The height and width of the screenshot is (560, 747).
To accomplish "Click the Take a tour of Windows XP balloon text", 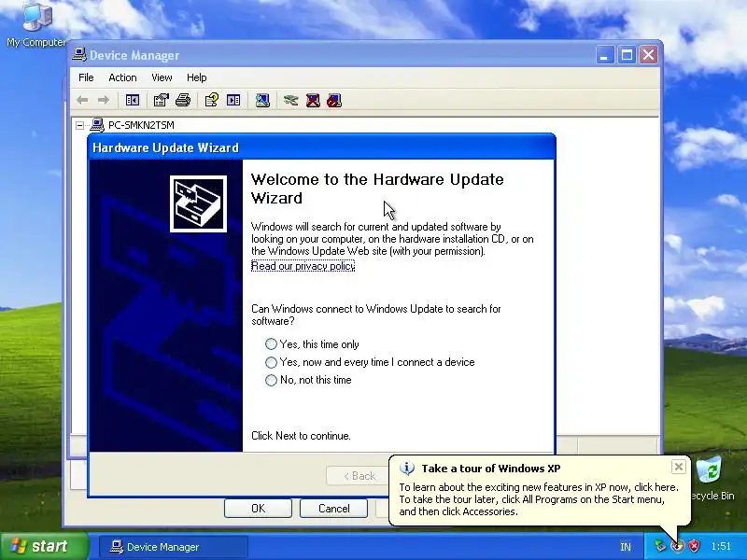I will pyautogui.click(x=491, y=469).
